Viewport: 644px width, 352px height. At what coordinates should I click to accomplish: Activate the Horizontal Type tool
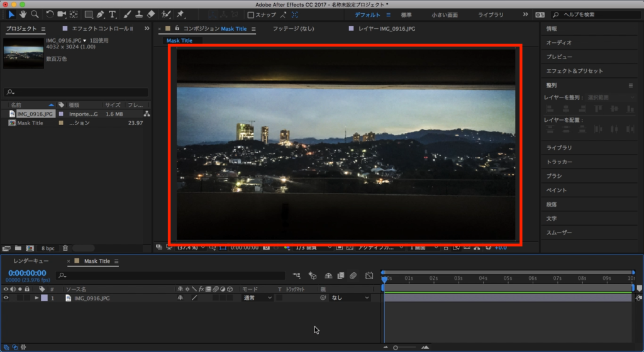113,14
